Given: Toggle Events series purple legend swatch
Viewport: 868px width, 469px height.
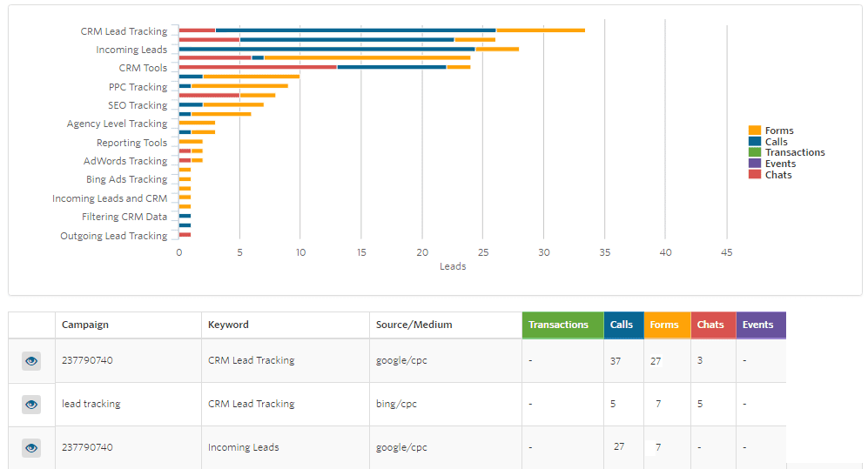Looking at the screenshot, I should [x=755, y=164].
